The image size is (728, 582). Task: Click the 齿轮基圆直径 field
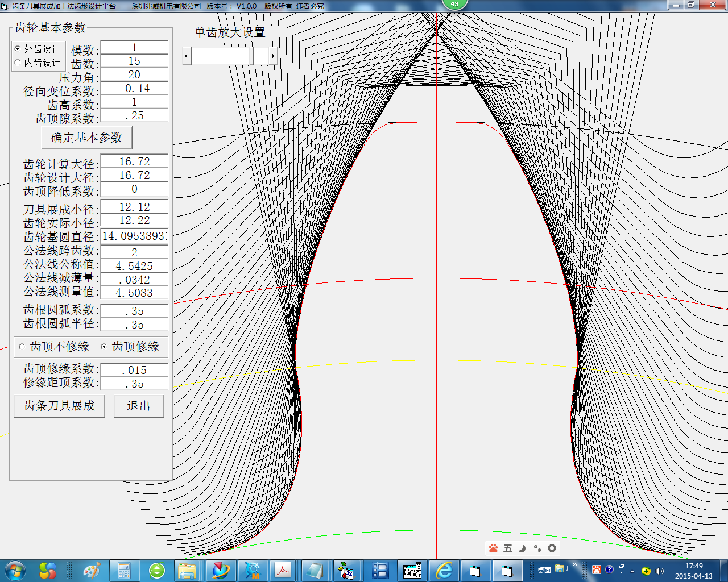tap(134, 236)
